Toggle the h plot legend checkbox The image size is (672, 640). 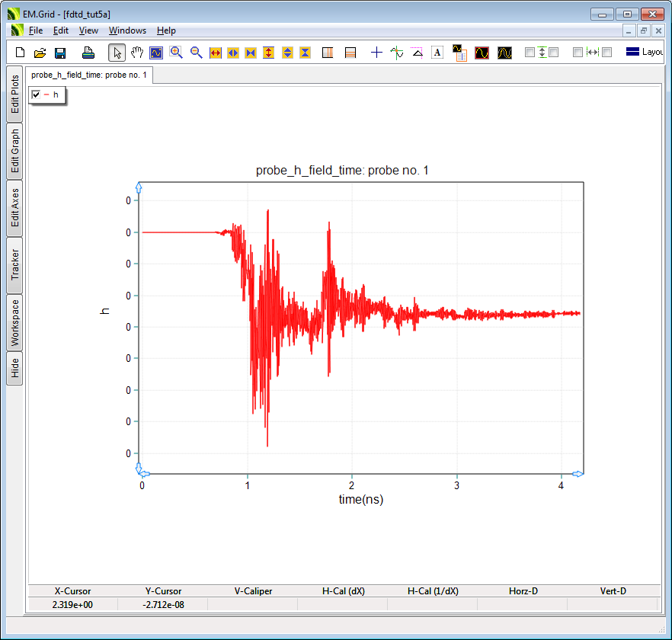click(x=36, y=94)
